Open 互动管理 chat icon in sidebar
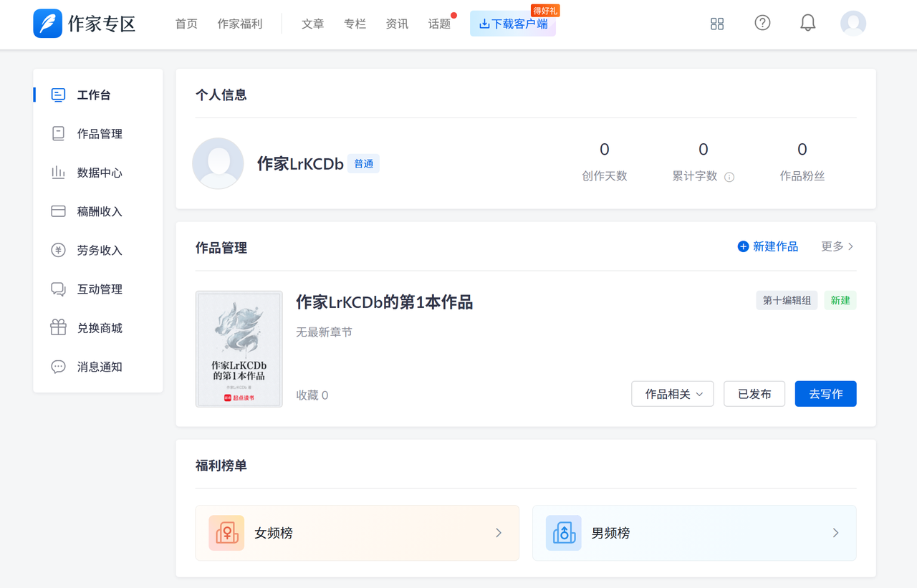The width and height of the screenshot is (917, 588). pyautogui.click(x=58, y=289)
